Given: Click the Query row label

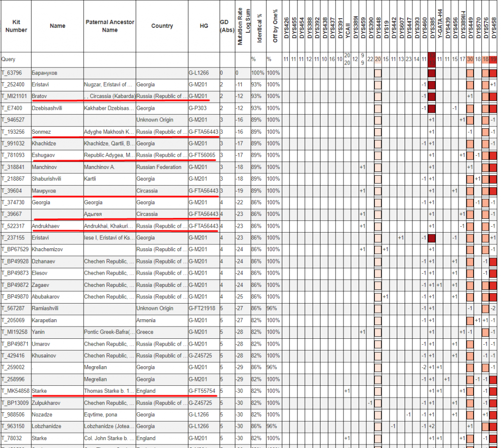Looking at the screenshot, I should [8, 59].
